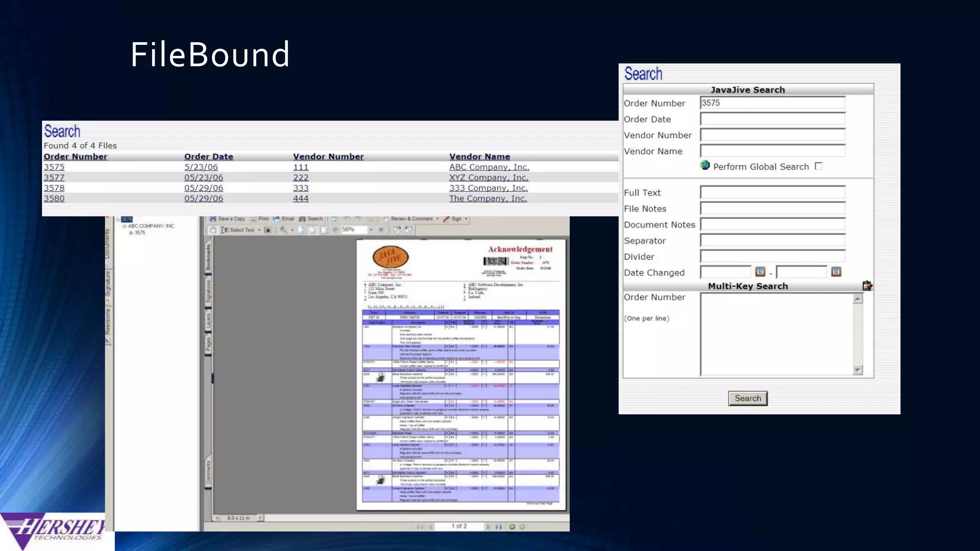Click the Vendor Name input field
Screen dimensions: 980x551
772,151
